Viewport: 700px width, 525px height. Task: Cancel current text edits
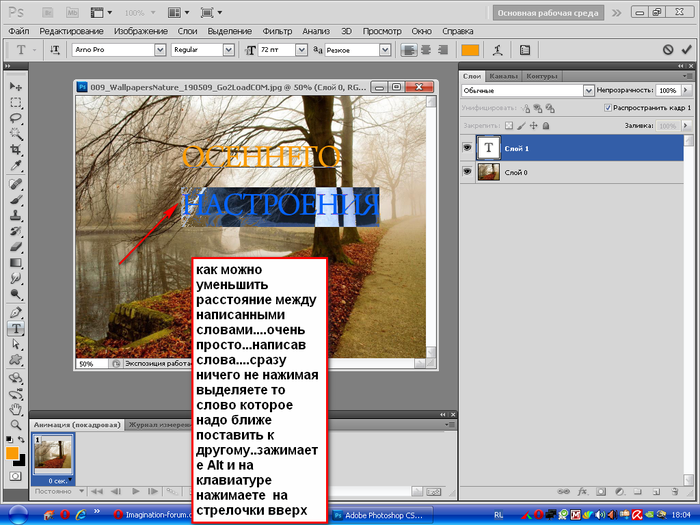668,50
